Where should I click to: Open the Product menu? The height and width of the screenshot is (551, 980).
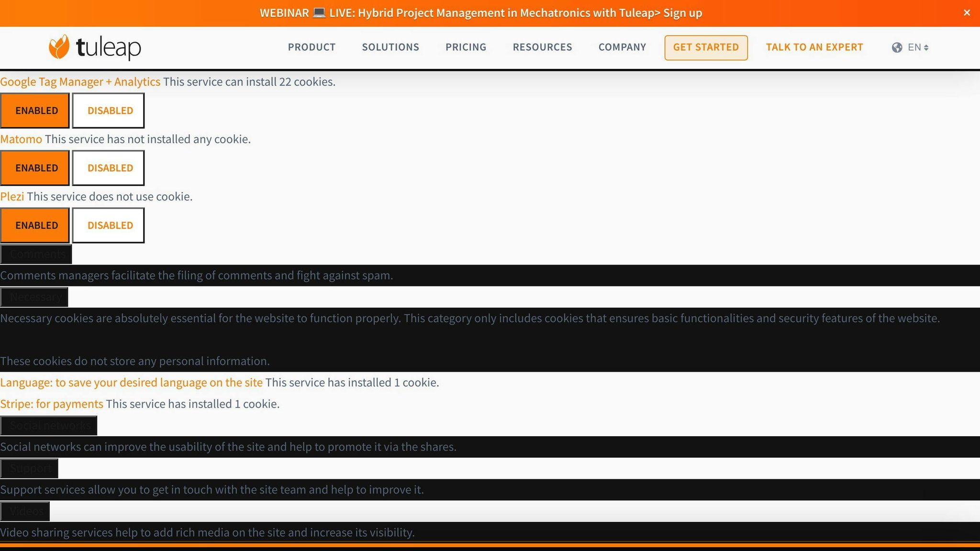[x=312, y=47]
